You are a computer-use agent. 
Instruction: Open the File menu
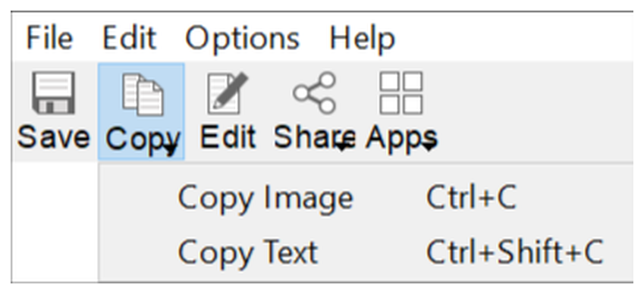pyautogui.click(x=50, y=39)
